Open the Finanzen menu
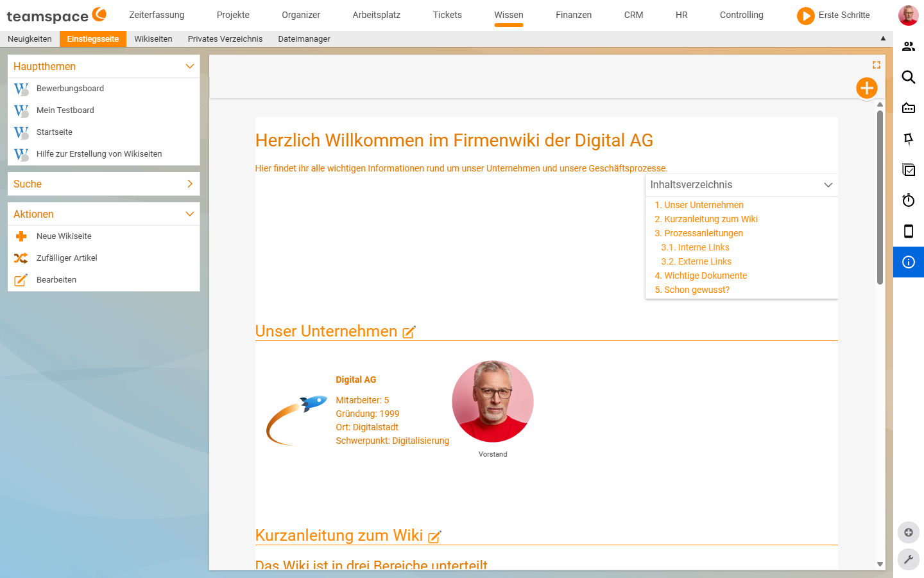 tap(574, 15)
